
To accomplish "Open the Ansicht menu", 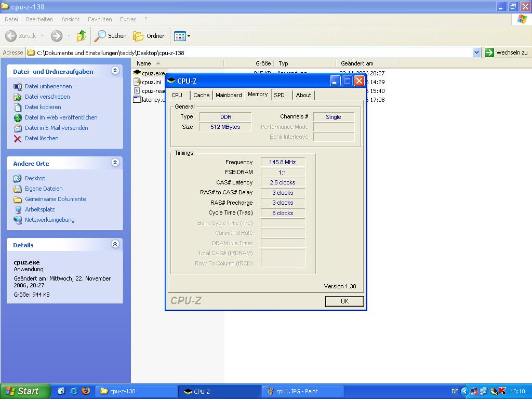I will coord(71,19).
